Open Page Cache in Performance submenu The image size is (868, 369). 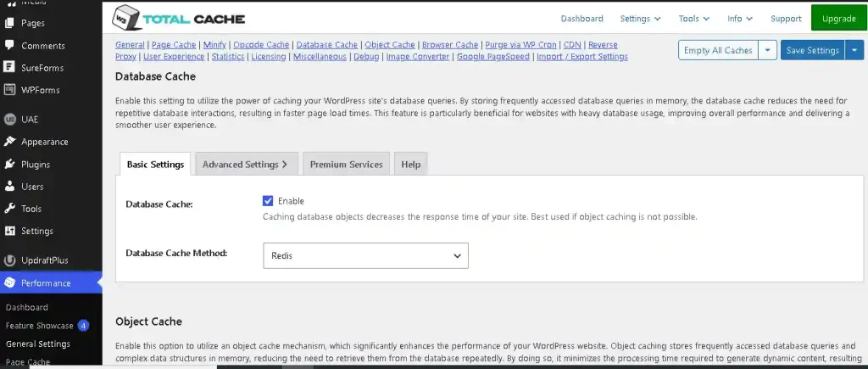click(28, 362)
